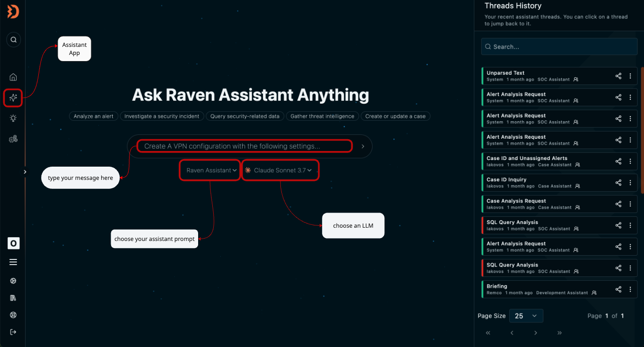Open the hamburger menu in the sidebar
The height and width of the screenshot is (347, 644).
pyautogui.click(x=13, y=262)
